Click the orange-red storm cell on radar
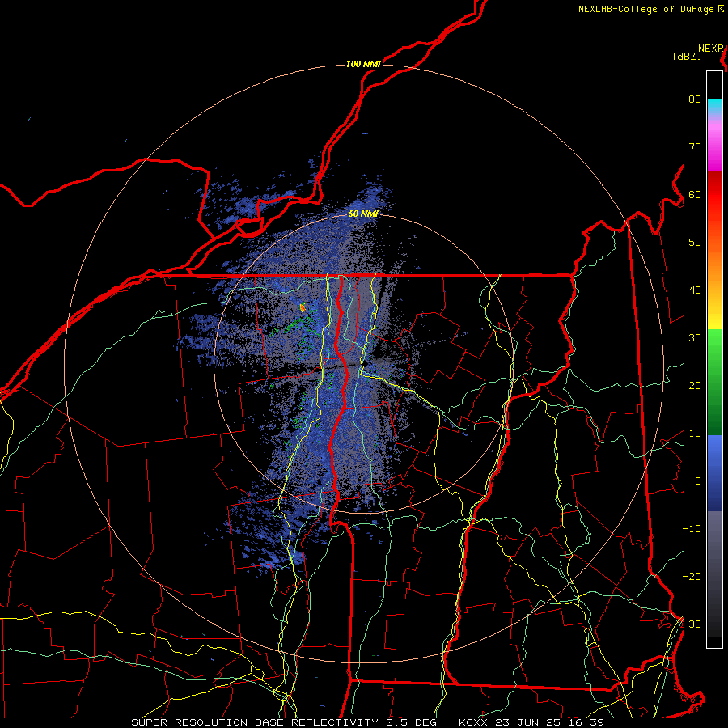The image size is (728, 728). click(x=303, y=307)
